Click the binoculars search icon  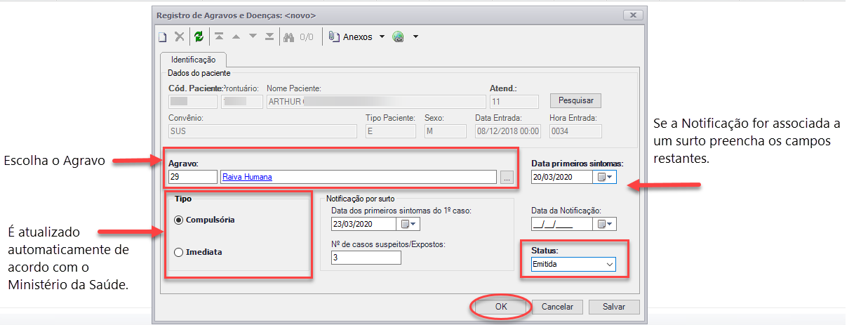point(288,37)
